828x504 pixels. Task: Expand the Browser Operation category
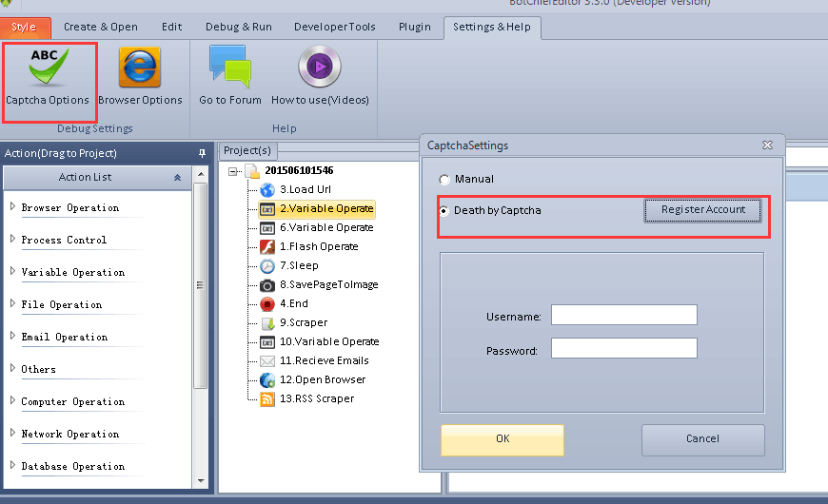point(13,207)
